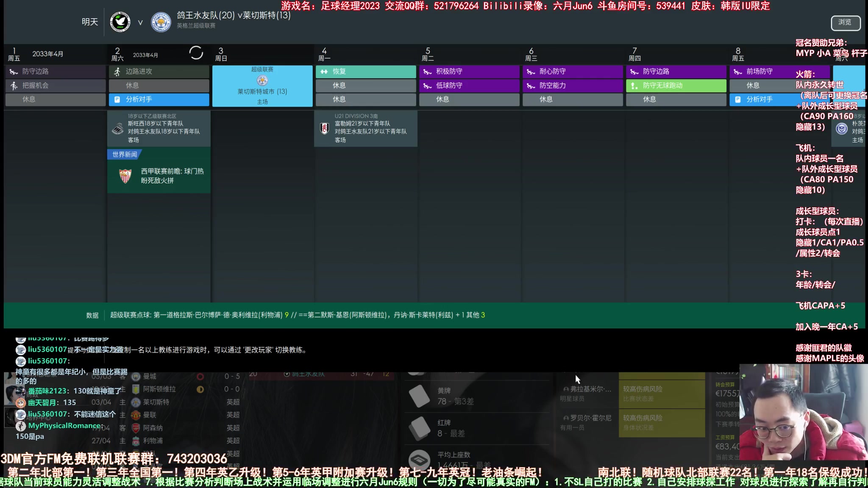This screenshot has height=488, width=868.
Task: Select 边路进攻 session on Saturday
Action: coord(159,72)
